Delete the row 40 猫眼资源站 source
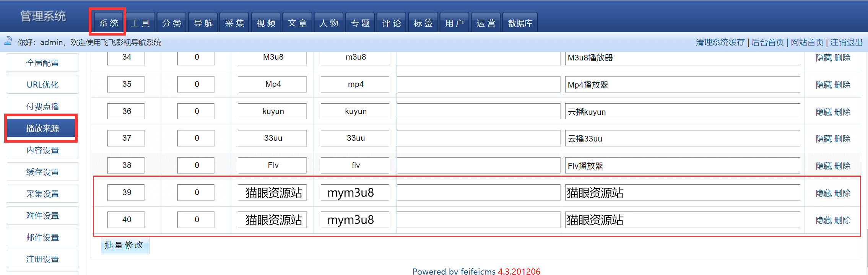868x275 pixels. [842, 220]
